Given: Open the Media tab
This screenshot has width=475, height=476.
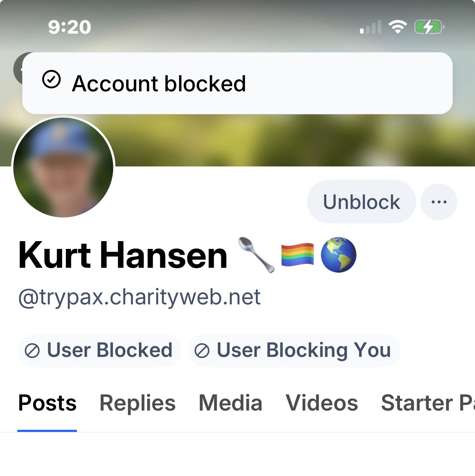Looking at the screenshot, I should pyautogui.click(x=230, y=403).
